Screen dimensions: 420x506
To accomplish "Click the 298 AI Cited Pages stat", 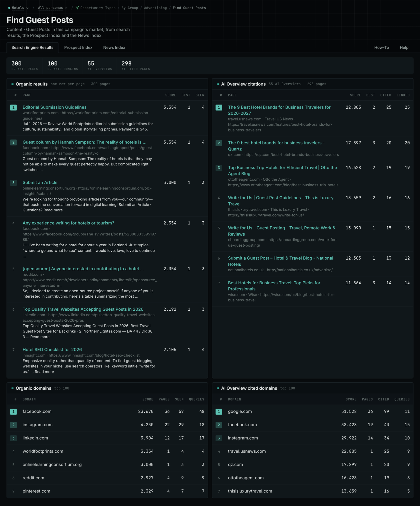I will point(136,66).
